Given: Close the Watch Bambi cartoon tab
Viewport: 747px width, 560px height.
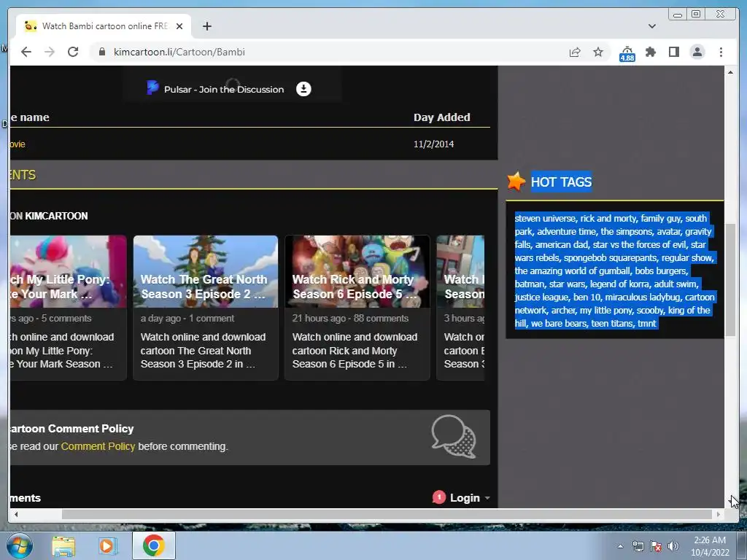Looking at the screenshot, I should click(x=179, y=26).
